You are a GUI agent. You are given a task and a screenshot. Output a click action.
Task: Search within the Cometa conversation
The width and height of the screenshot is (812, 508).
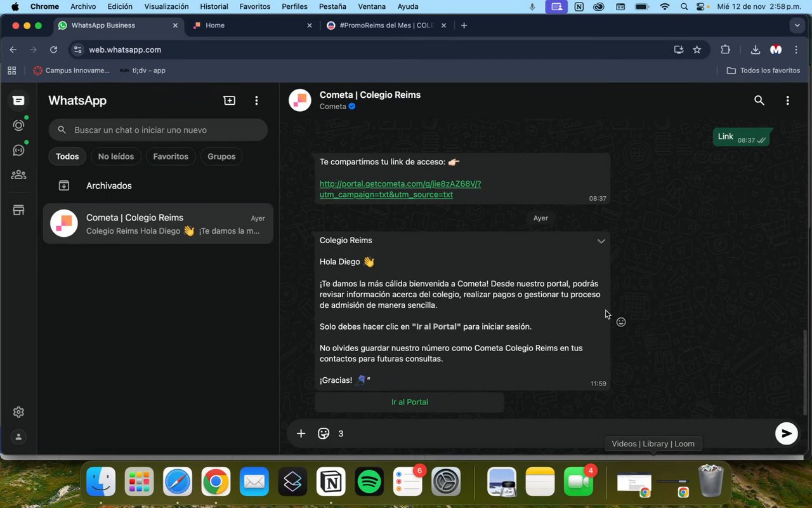pyautogui.click(x=759, y=100)
